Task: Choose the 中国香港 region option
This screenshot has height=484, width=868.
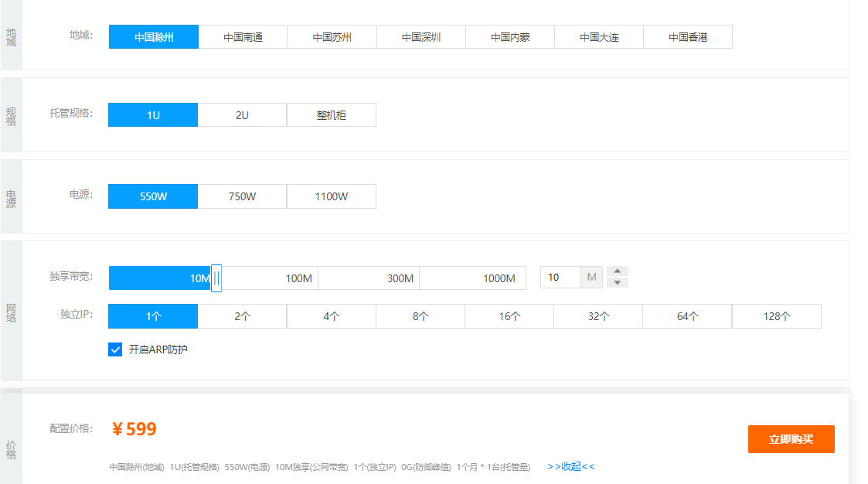Action: point(688,37)
